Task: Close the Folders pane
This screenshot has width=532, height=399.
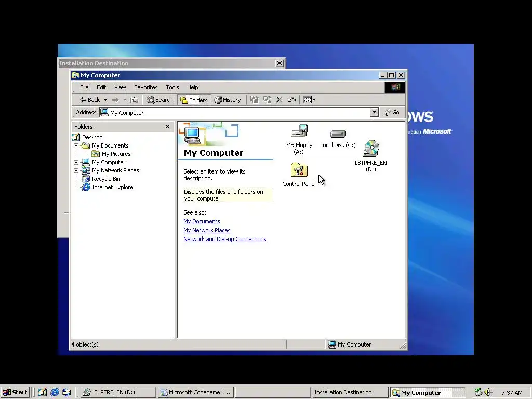Action: [x=168, y=127]
